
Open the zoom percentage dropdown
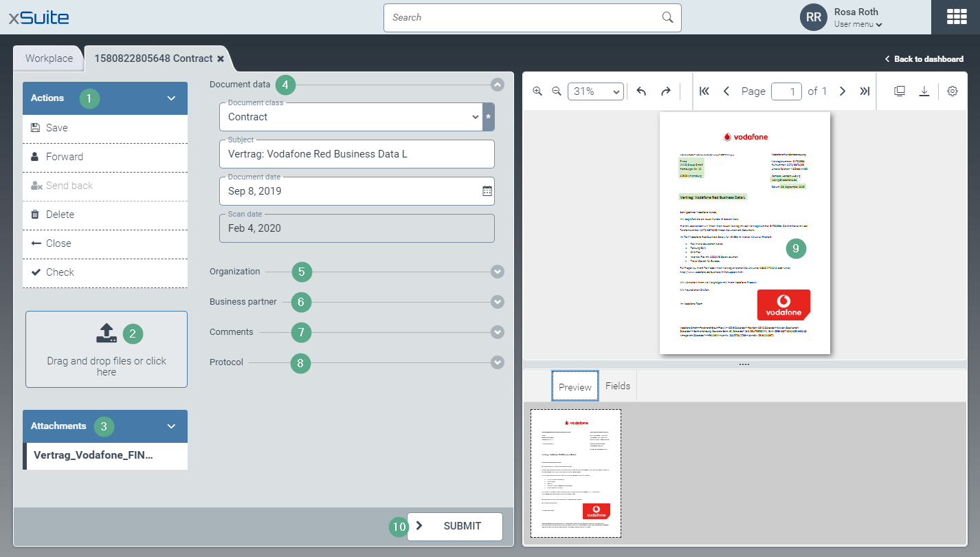(x=596, y=91)
